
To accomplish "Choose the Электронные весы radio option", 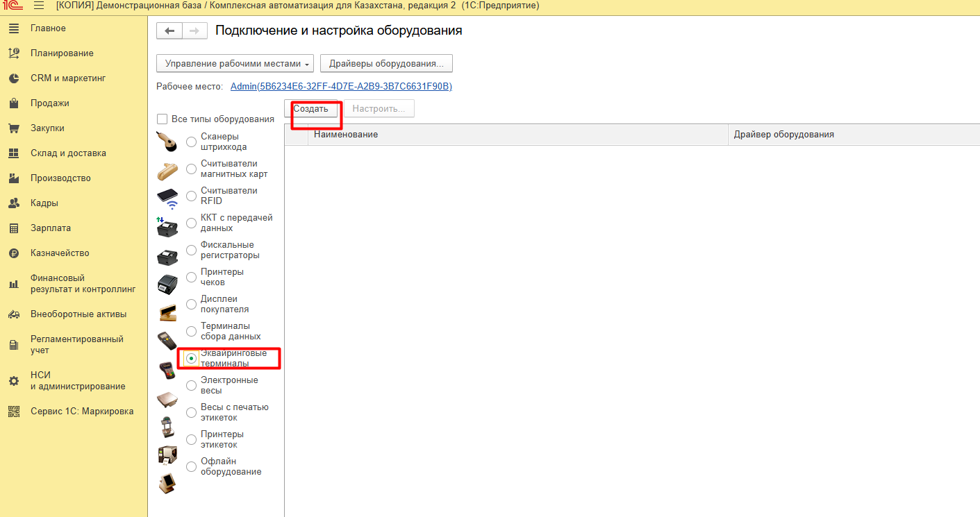I will 192,386.
